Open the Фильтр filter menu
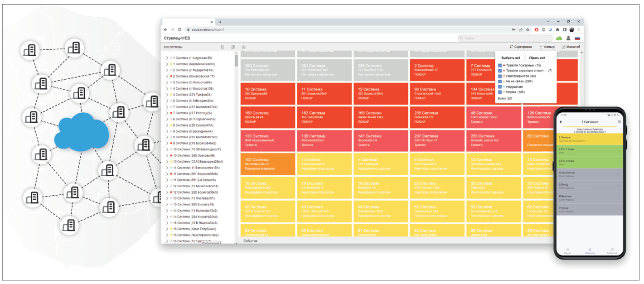The height and width of the screenshot is (284, 644). (x=547, y=47)
